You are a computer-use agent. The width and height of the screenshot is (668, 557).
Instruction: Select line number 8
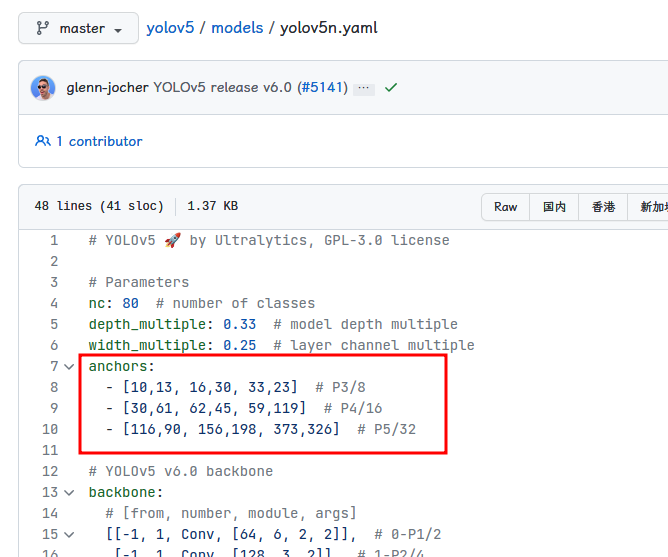pyautogui.click(x=54, y=387)
